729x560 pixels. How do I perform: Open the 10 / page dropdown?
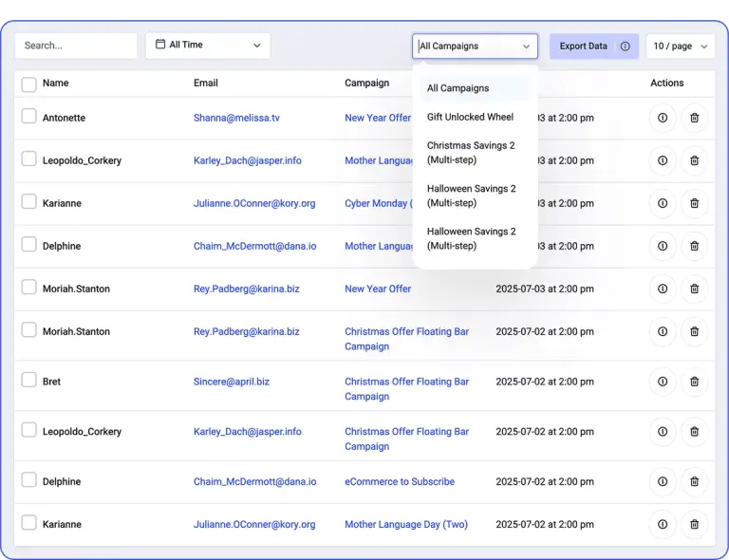point(681,46)
